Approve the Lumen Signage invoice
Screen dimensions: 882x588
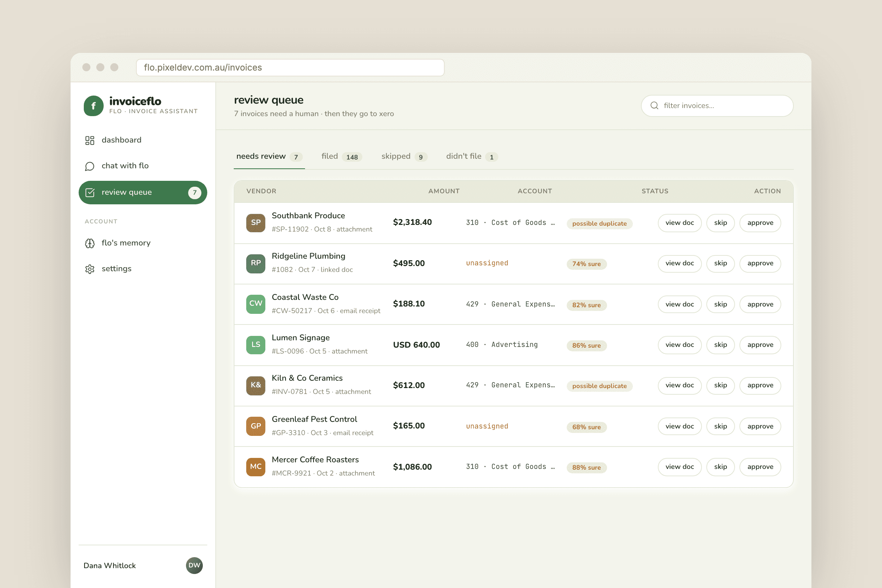tap(760, 345)
